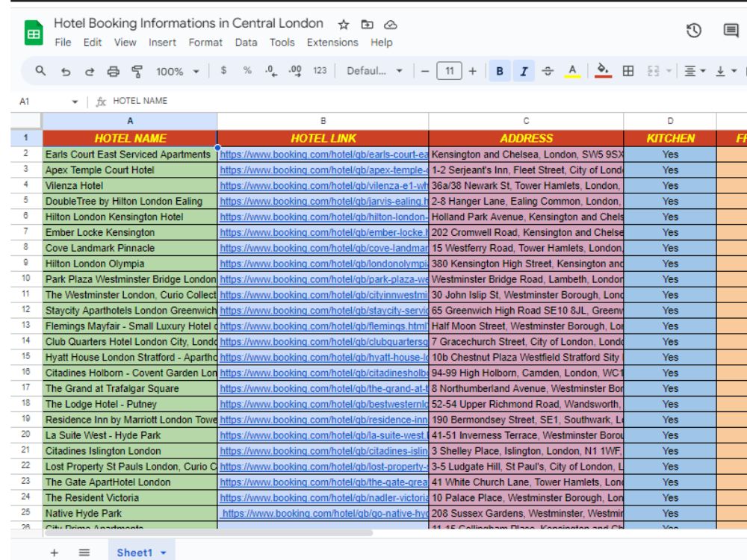Toggle italic formatting

(524, 71)
